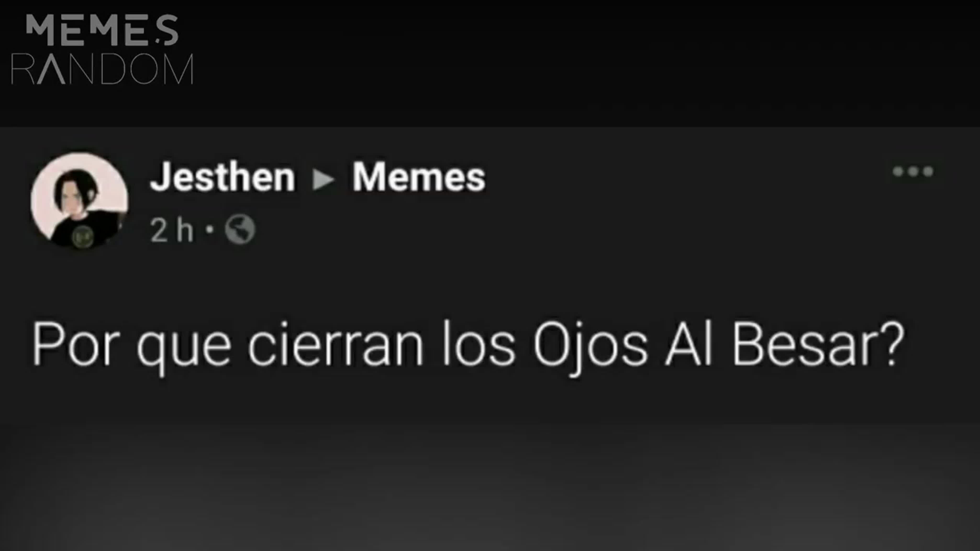The height and width of the screenshot is (551, 980).
Task: Click the word 'Al' in the post
Action: click(x=688, y=344)
